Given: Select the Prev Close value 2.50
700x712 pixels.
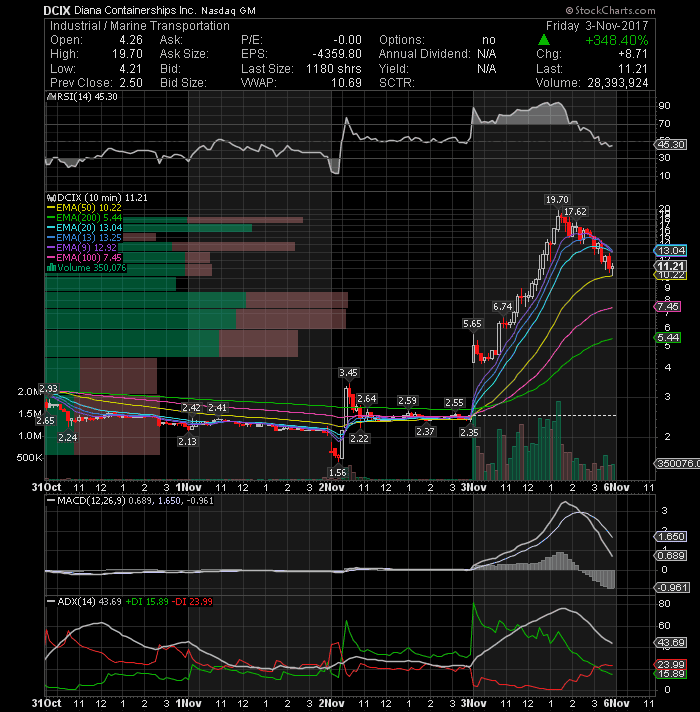Looking at the screenshot, I should [x=131, y=83].
